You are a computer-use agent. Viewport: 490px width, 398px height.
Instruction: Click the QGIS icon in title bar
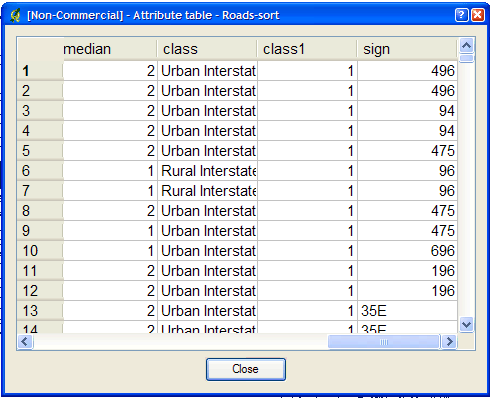point(15,15)
